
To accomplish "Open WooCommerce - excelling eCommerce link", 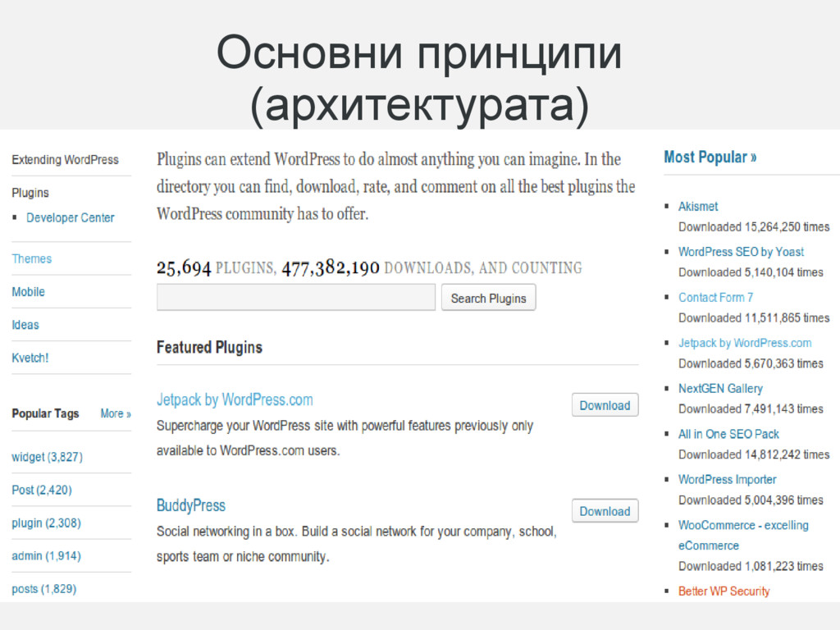I will 743,535.
